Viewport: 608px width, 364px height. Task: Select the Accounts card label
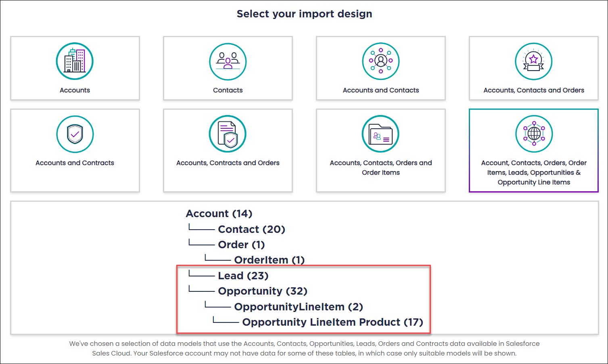pyautogui.click(x=75, y=90)
